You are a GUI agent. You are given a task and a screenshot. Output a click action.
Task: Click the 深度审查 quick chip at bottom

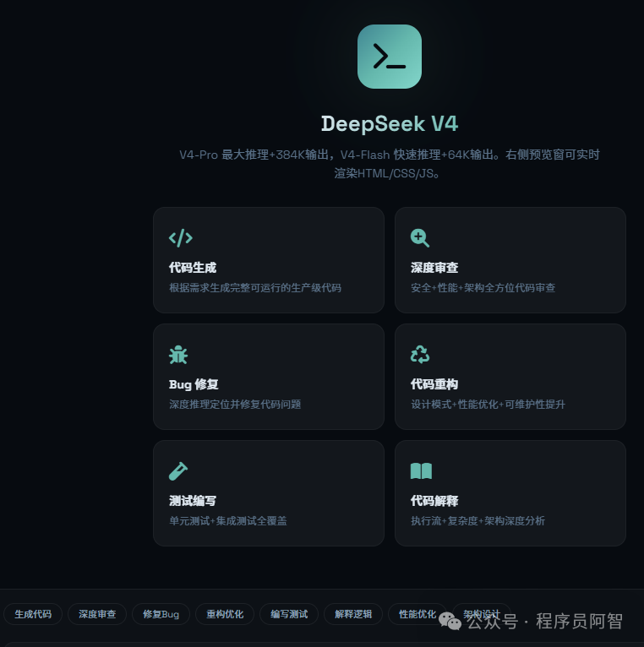97,614
